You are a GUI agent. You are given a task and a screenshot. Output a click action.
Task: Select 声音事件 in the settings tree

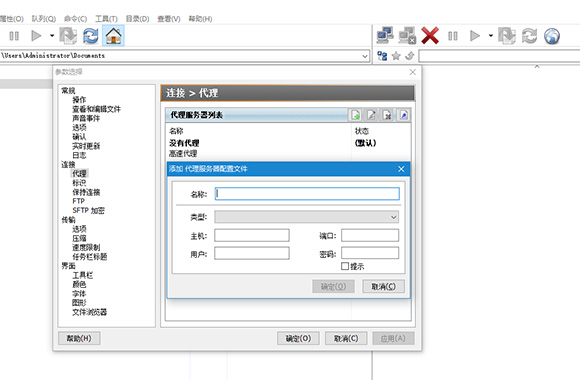tap(86, 118)
